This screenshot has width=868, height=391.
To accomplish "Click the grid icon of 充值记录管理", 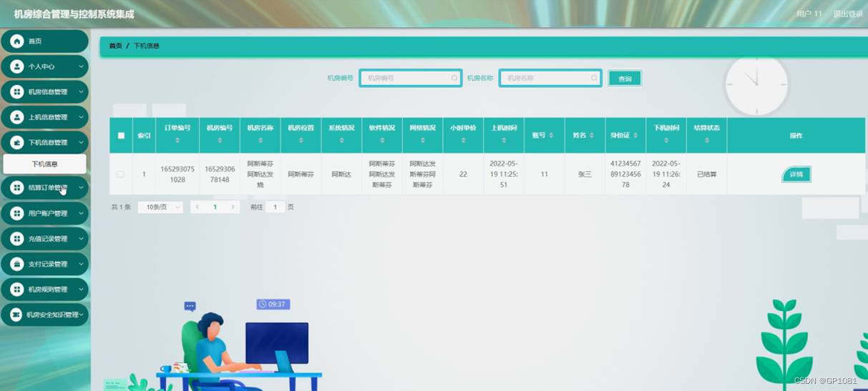I will 17,239.
